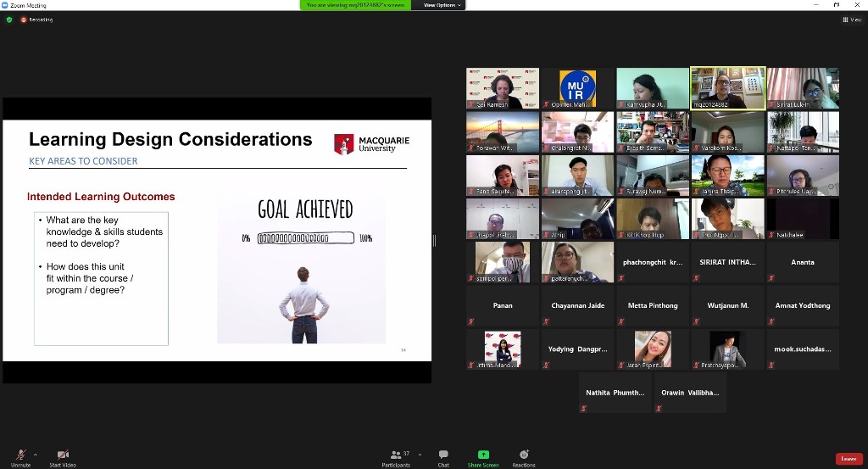
Task: Unmute the microphone
Action: click(x=20, y=456)
